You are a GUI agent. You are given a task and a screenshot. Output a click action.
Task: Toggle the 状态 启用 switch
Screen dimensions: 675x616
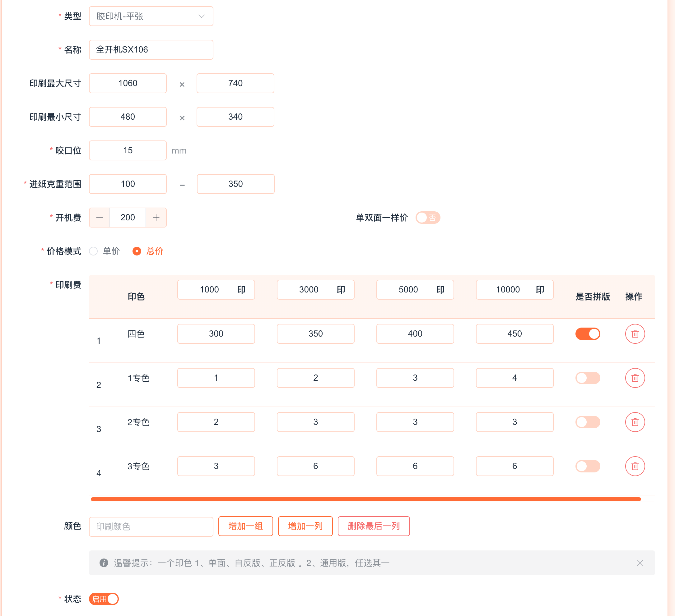[104, 599]
